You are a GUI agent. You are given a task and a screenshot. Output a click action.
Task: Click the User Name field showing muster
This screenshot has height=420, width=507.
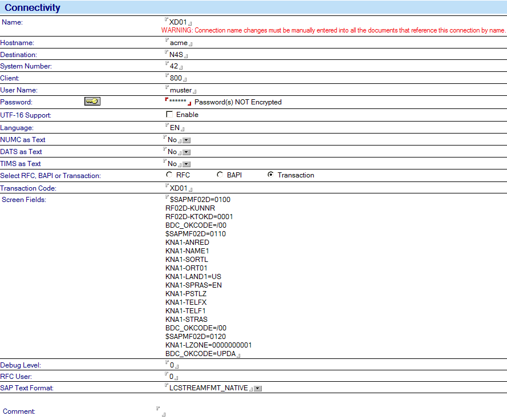pos(181,90)
